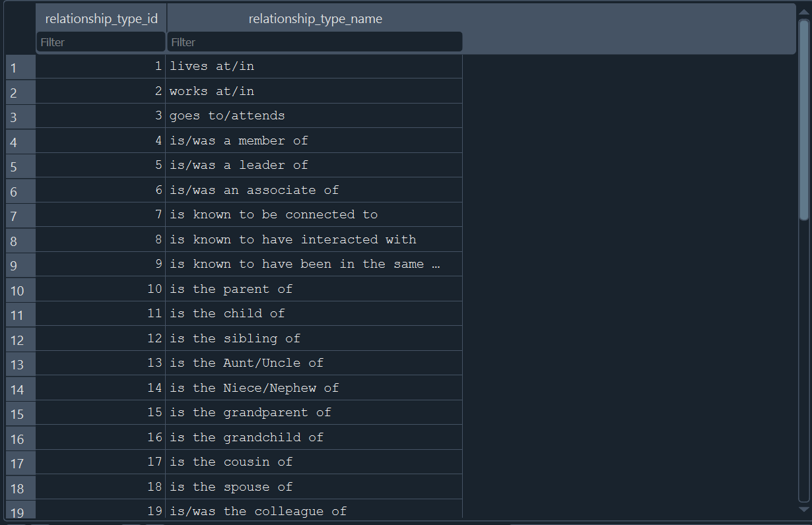Select row header number 1

[x=20, y=67]
